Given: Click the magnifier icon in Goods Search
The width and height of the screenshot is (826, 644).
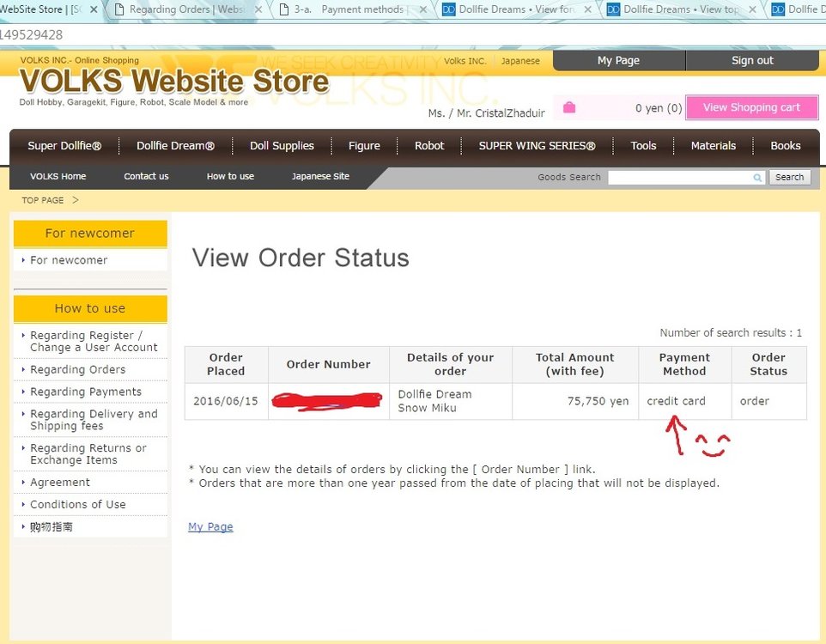Looking at the screenshot, I should click(x=757, y=178).
